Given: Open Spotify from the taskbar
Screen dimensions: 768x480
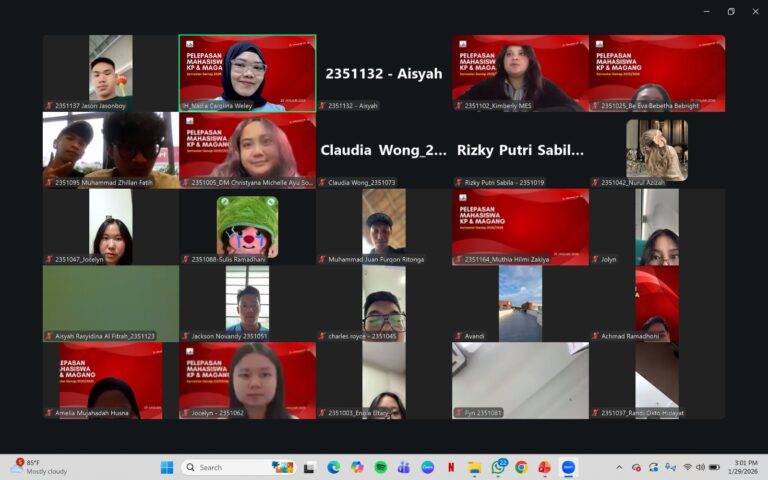Looking at the screenshot, I should (x=381, y=468).
